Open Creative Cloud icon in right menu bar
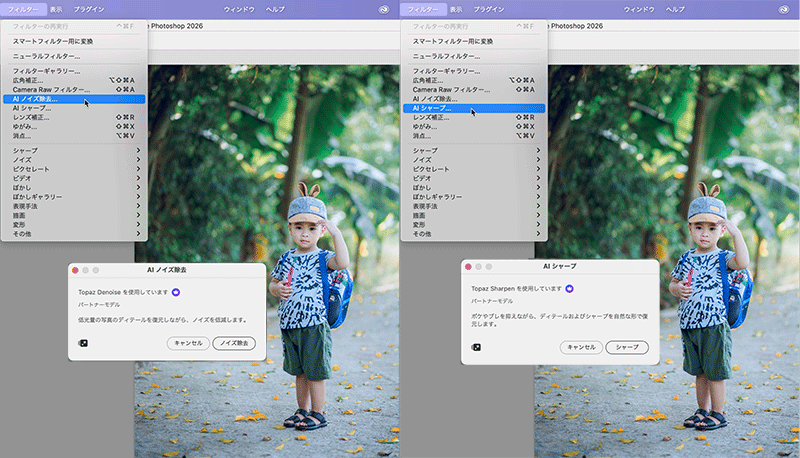800x458 pixels. click(x=786, y=8)
